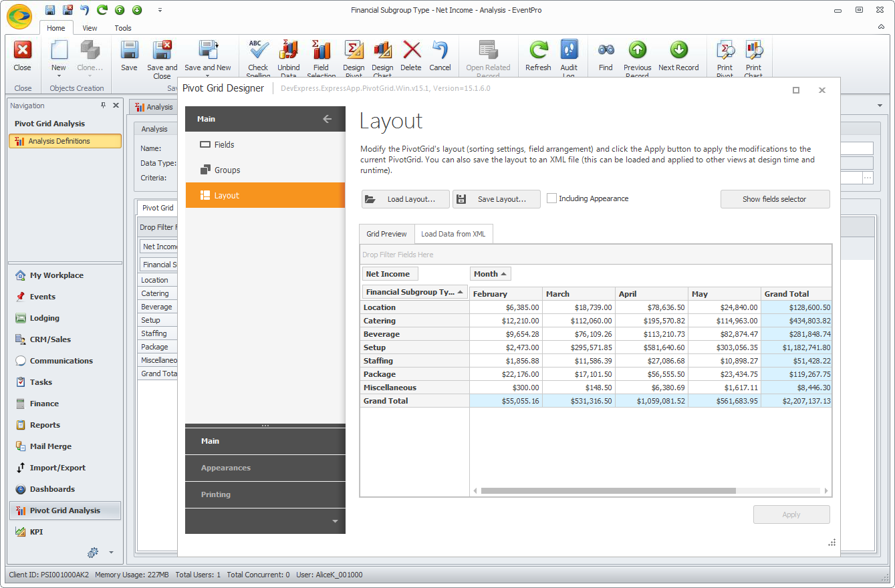Open CRM/Sales module in navigation

[65, 339]
